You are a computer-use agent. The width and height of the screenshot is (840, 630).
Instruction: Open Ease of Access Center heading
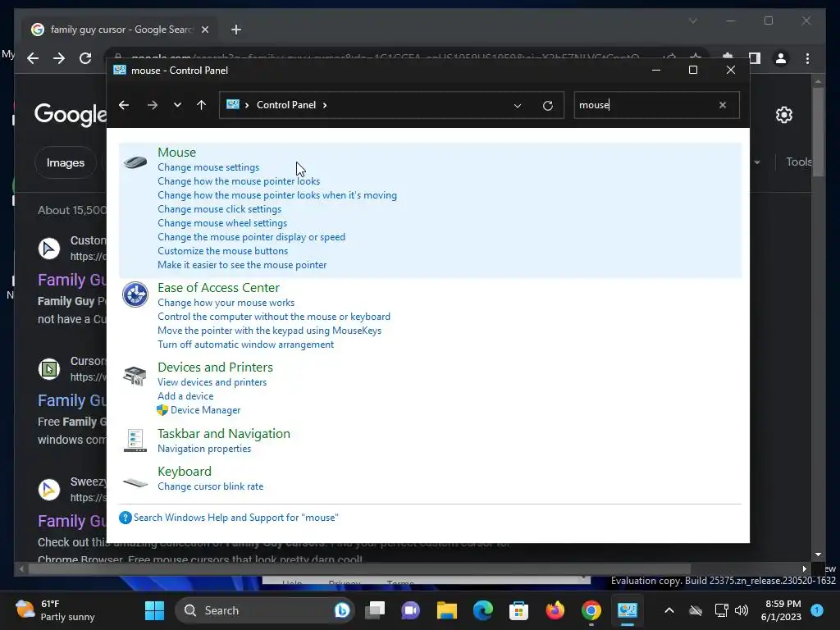click(x=218, y=288)
